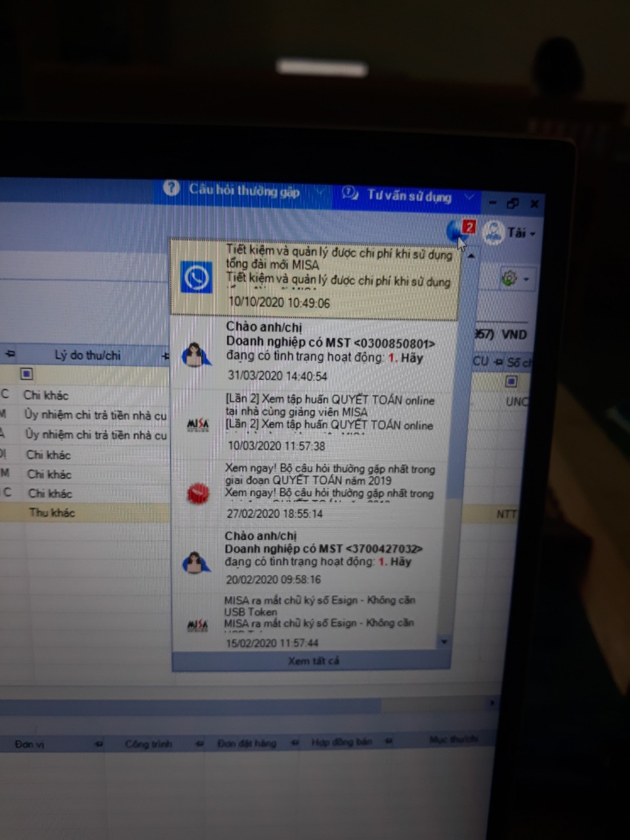Click the CU column header

(x=481, y=361)
